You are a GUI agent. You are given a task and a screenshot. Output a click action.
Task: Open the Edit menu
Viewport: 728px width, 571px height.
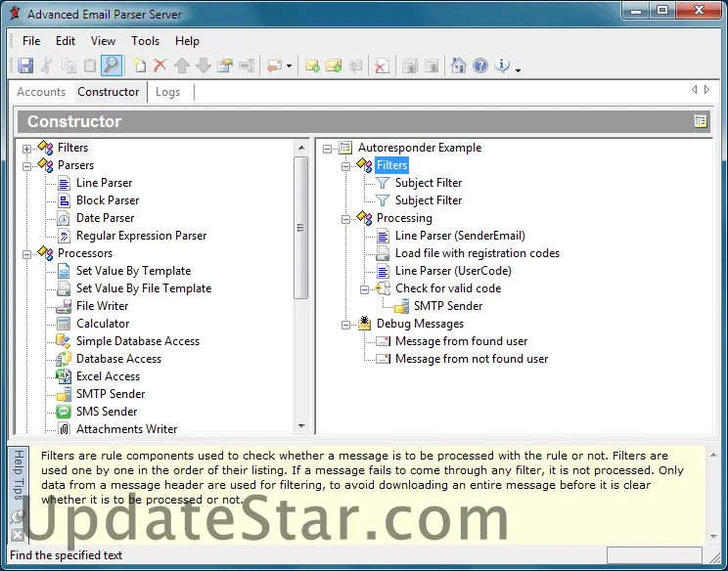(66, 41)
